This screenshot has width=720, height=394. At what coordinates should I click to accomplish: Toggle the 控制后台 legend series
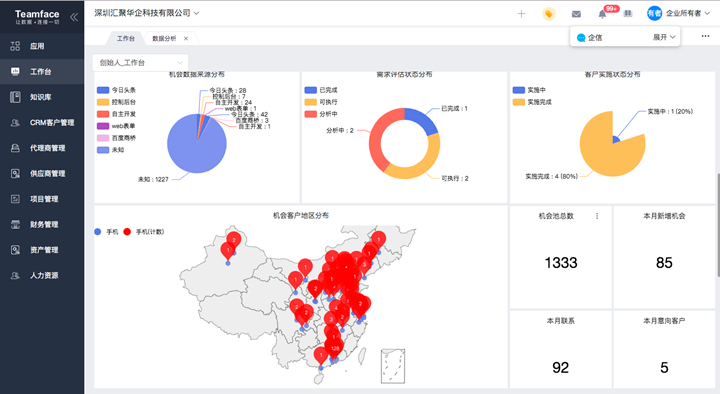(116, 102)
